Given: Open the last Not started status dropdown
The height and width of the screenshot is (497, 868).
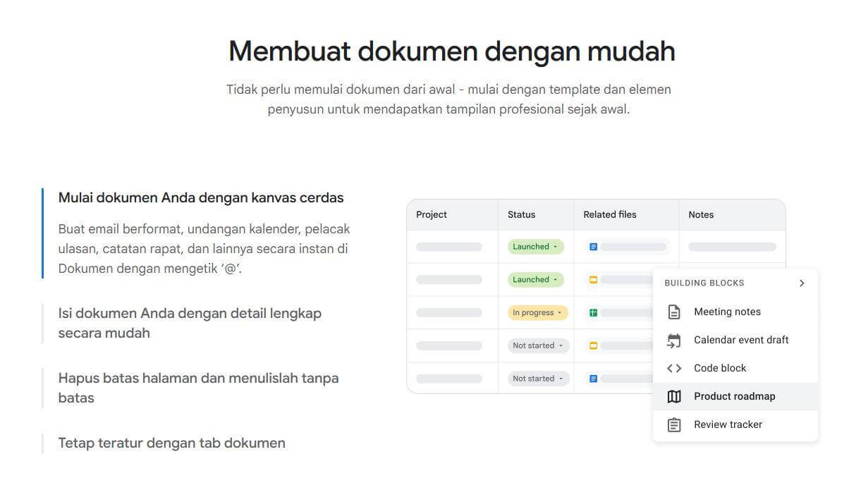Looking at the screenshot, I should (x=537, y=379).
